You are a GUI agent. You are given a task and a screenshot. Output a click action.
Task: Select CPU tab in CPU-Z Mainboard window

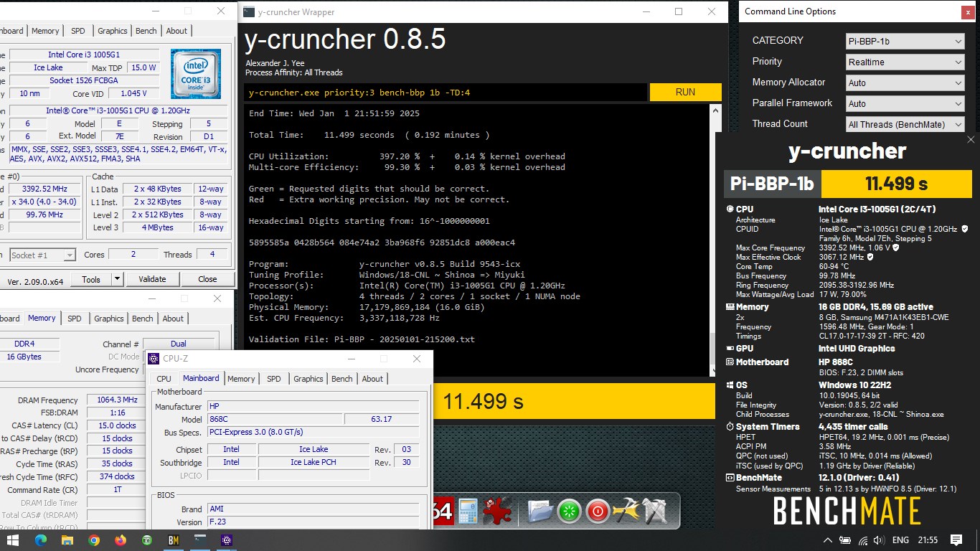click(x=164, y=379)
